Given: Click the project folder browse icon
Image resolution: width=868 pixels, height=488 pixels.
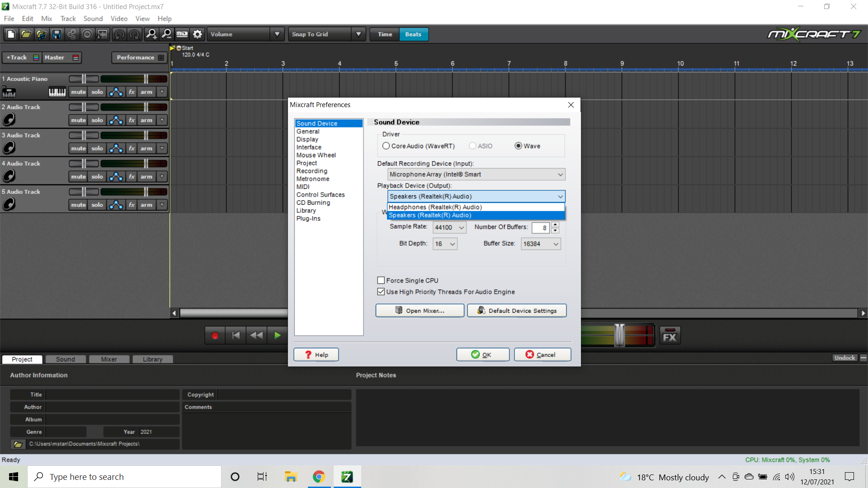Looking at the screenshot, I should click(18, 444).
